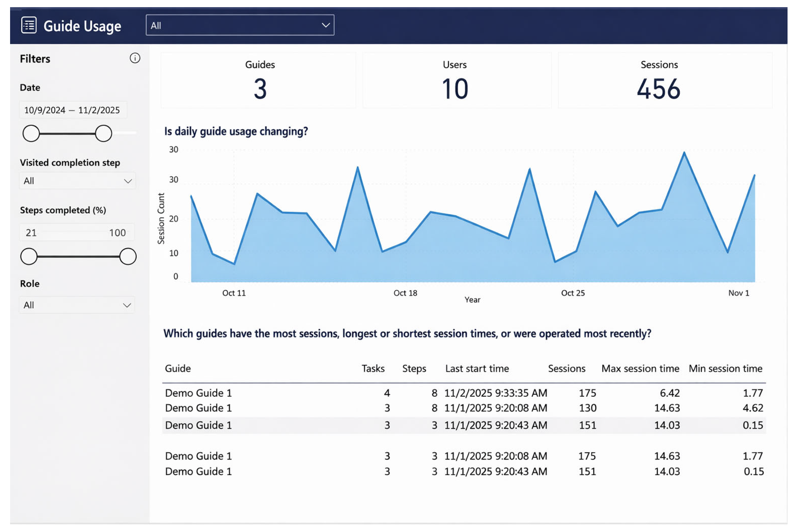Click Steps completed maximum value 100
The width and height of the screenshot is (796, 532).
tap(117, 233)
